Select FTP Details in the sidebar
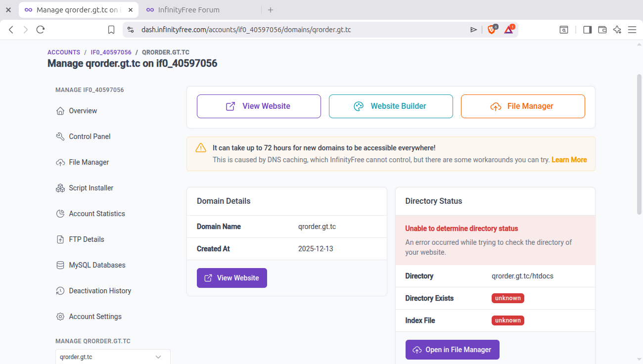The height and width of the screenshot is (364, 643). pyautogui.click(x=87, y=239)
